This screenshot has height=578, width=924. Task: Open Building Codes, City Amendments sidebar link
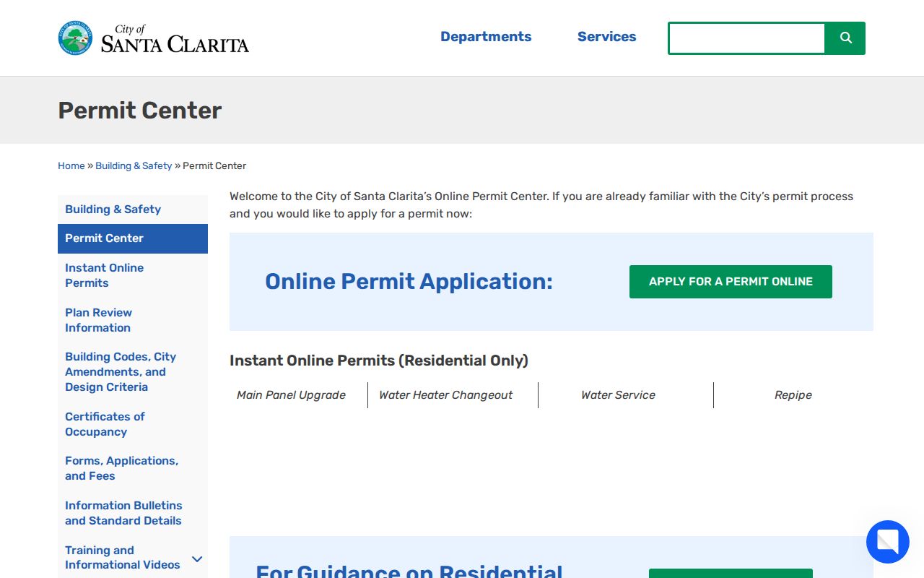(133, 372)
